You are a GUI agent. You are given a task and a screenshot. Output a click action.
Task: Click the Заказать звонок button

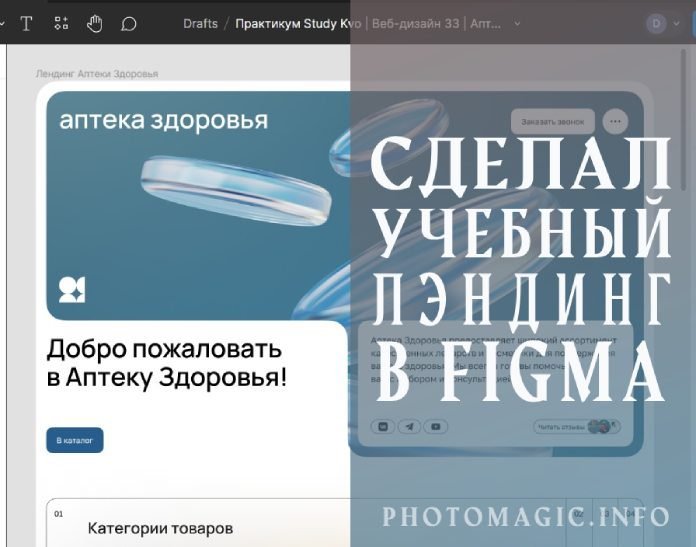(553, 122)
